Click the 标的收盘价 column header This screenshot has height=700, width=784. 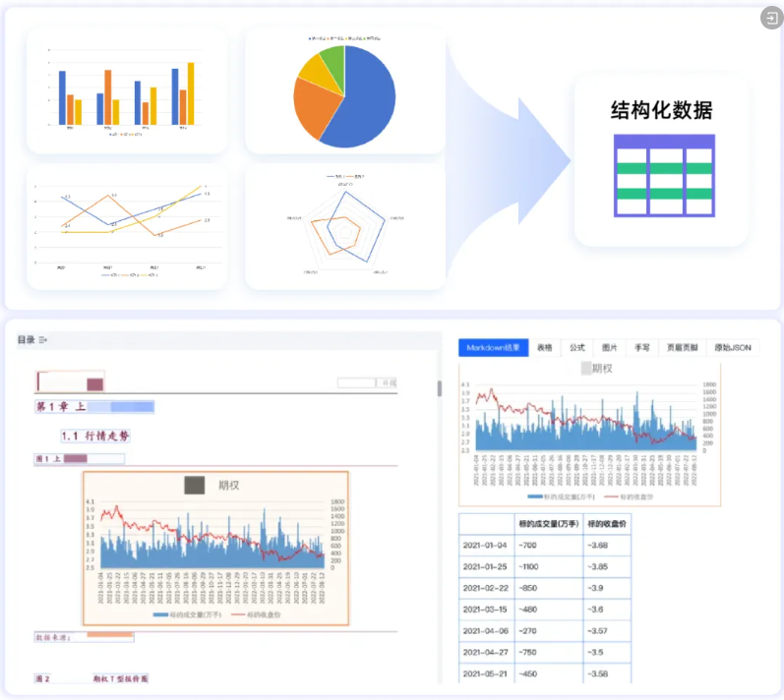point(607,524)
